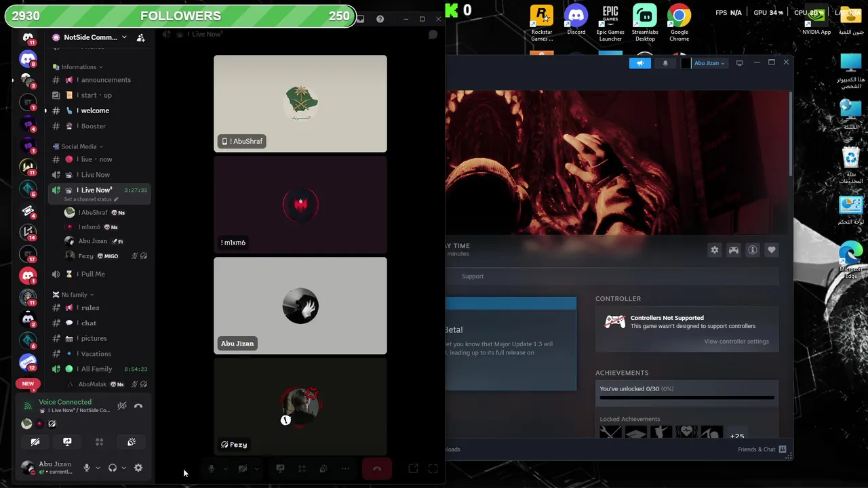Hang up with red disconnect button
Image resolution: width=868 pixels, height=488 pixels.
[376, 468]
